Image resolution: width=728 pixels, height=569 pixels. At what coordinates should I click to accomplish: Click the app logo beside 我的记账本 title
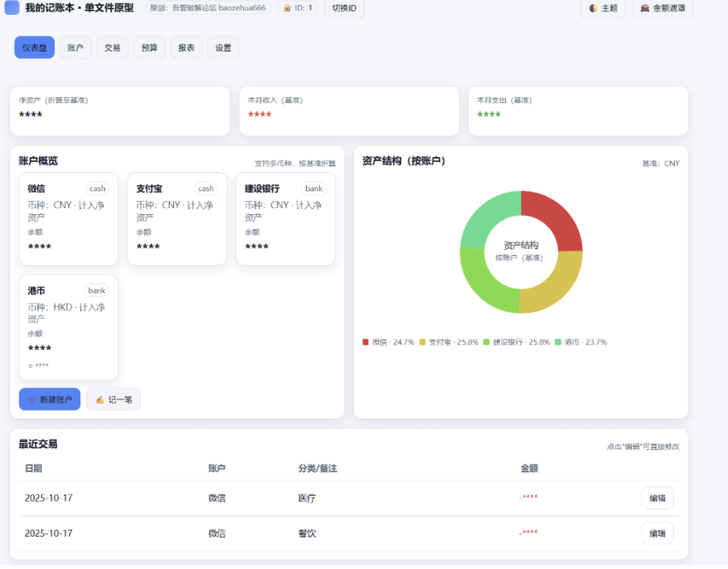tap(10, 10)
